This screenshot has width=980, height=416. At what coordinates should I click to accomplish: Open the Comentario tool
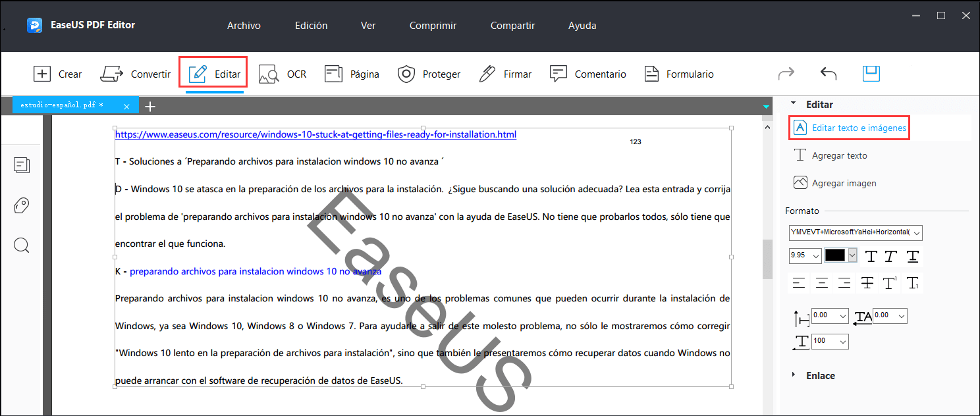tap(587, 74)
